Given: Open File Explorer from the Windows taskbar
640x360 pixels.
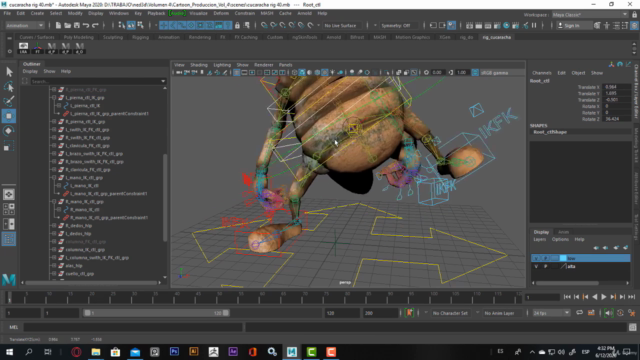Looking at the screenshot, I should click(x=96, y=352).
